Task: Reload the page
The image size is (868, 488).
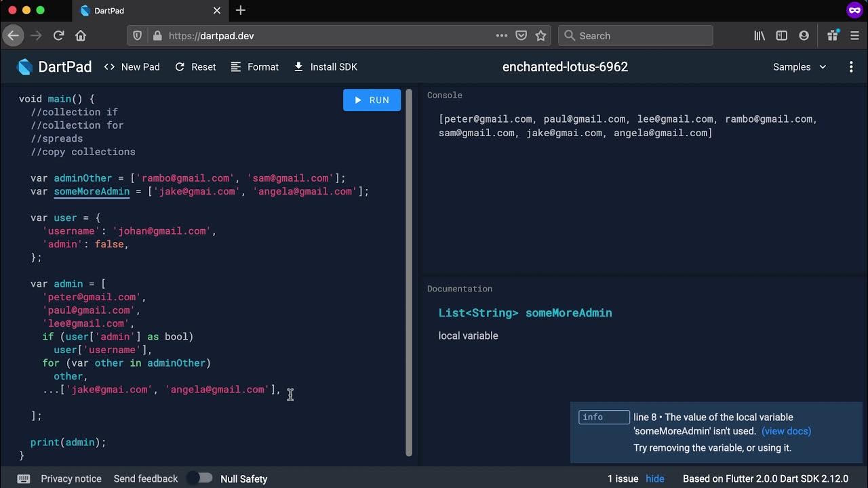Action: [x=58, y=35]
